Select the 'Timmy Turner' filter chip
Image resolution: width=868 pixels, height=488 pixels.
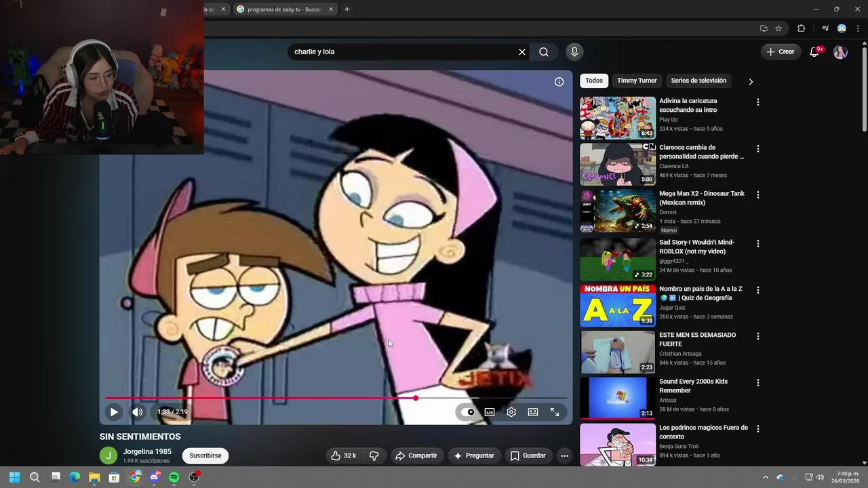tap(637, 81)
